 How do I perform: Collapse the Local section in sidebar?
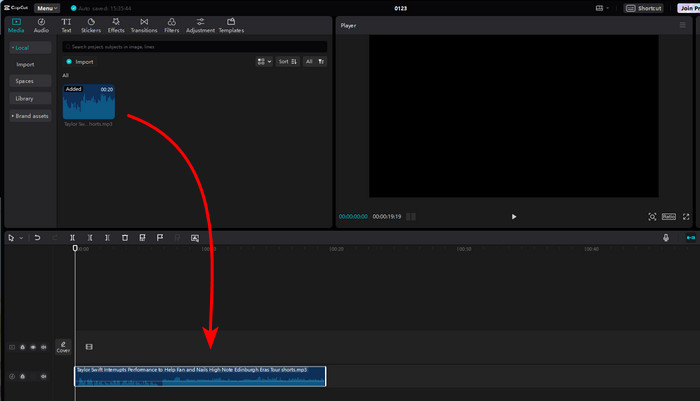pyautogui.click(x=30, y=47)
